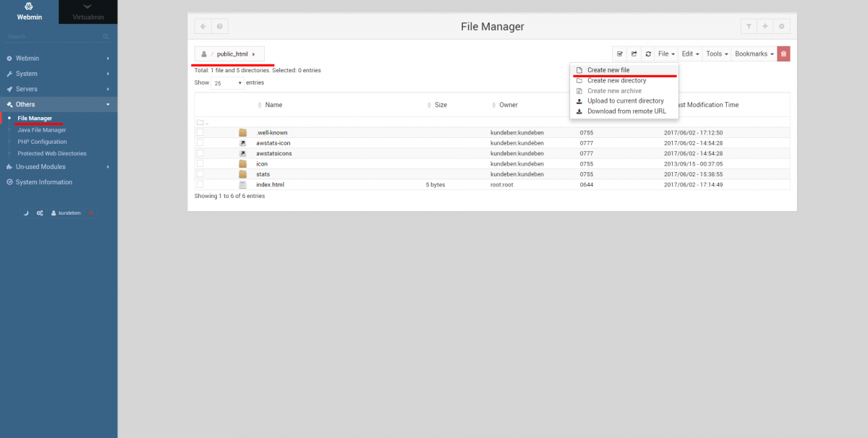Tick the checkbox beside .well-known folder
This screenshot has width=868, height=438.
point(200,132)
